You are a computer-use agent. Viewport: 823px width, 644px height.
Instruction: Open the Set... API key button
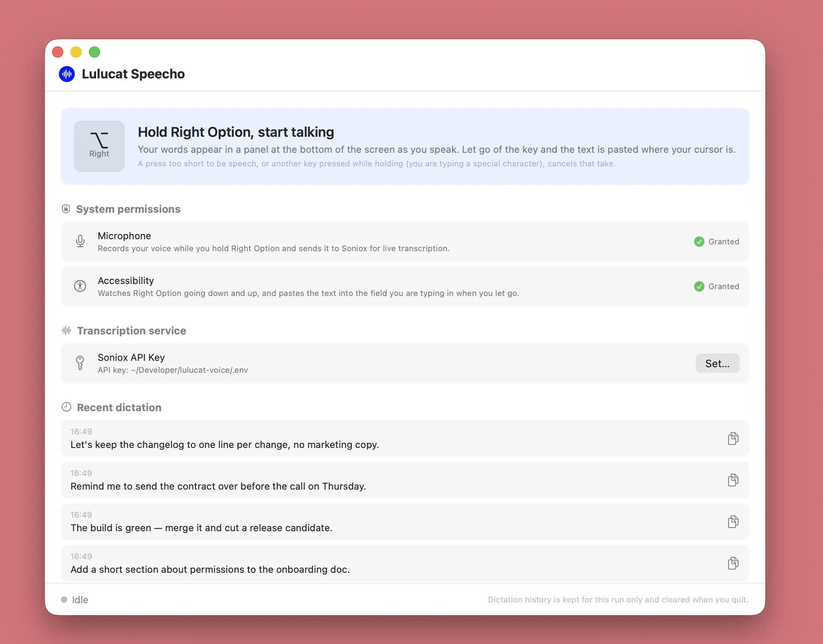pyautogui.click(x=717, y=363)
